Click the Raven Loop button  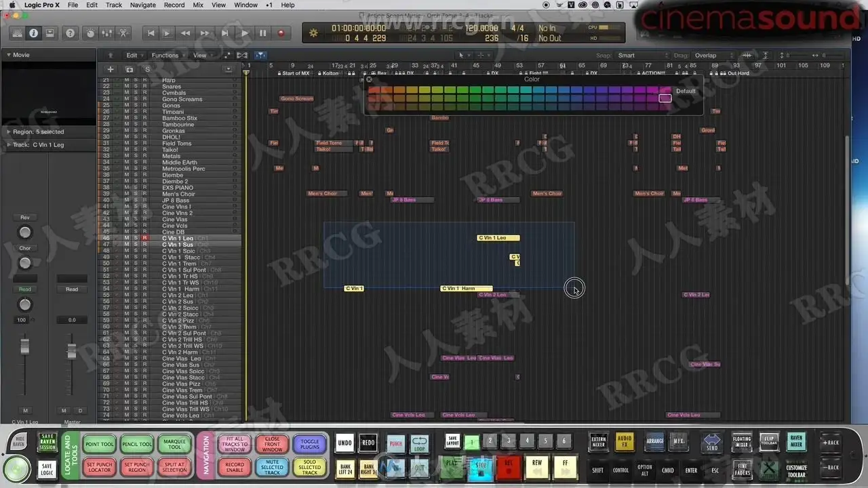(x=420, y=444)
